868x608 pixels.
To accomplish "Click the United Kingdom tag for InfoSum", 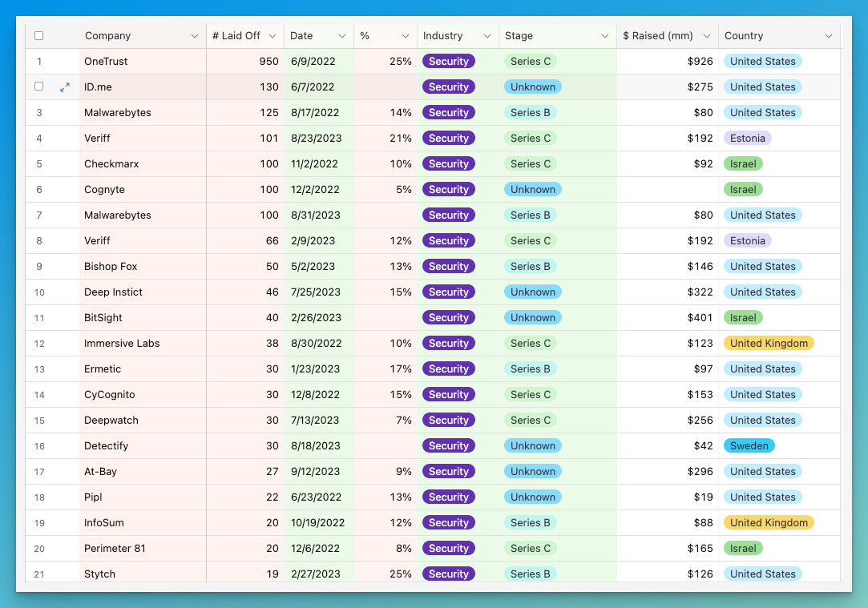I will click(x=769, y=523).
